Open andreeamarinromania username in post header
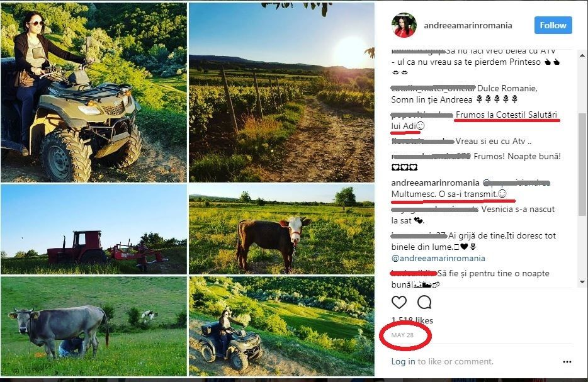This screenshot has width=588, height=382. pyautogui.click(x=468, y=26)
